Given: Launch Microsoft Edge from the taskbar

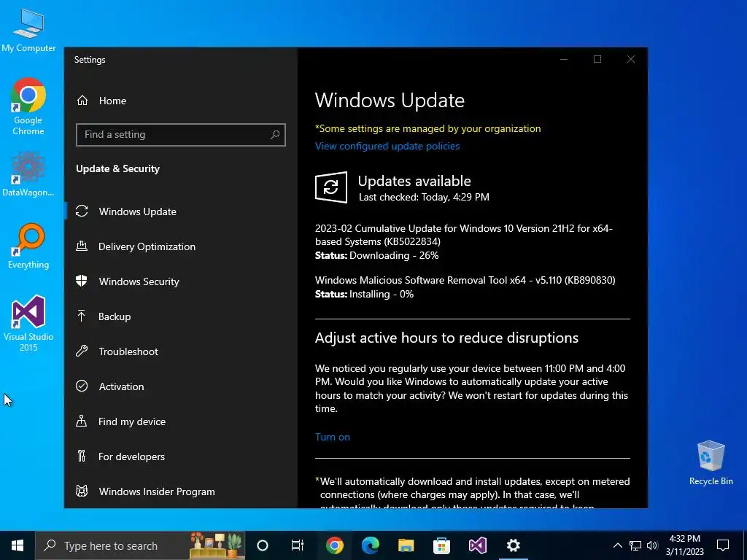Looking at the screenshot, I should pos(370,545).
